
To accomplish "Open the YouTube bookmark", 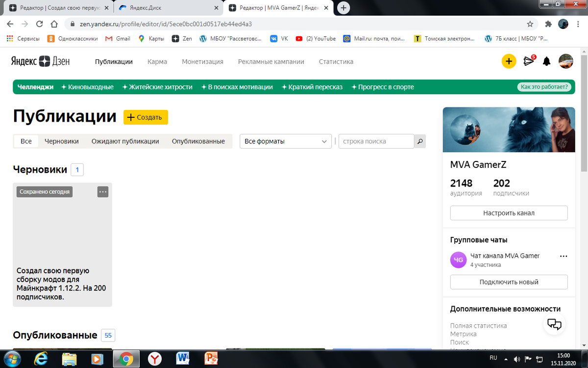I will tap(316, 38).
